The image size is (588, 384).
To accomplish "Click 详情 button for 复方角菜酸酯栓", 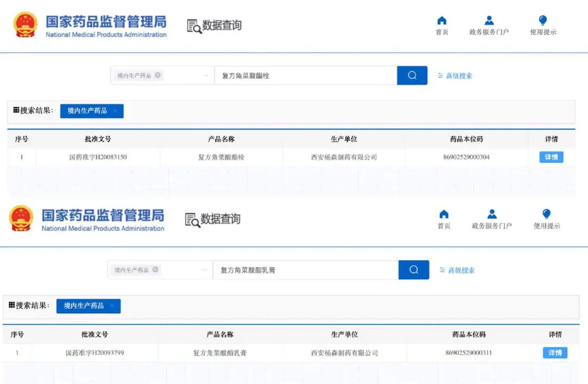I will click(551, 157).
